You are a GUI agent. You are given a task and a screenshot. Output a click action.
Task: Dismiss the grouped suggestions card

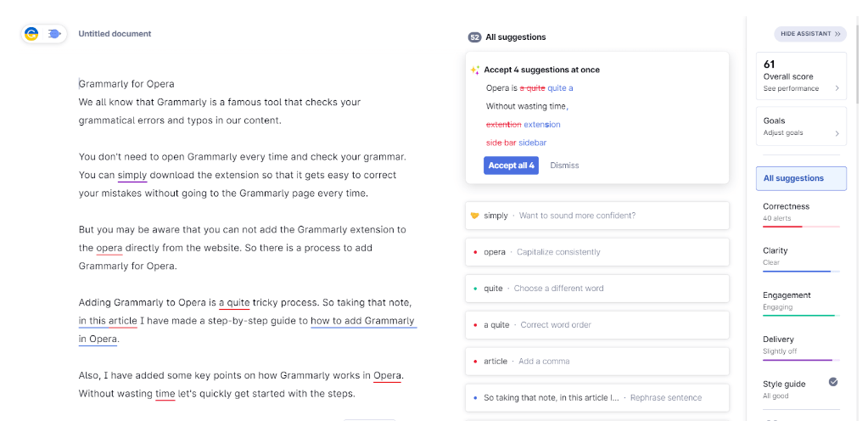[x=564, y=166]
